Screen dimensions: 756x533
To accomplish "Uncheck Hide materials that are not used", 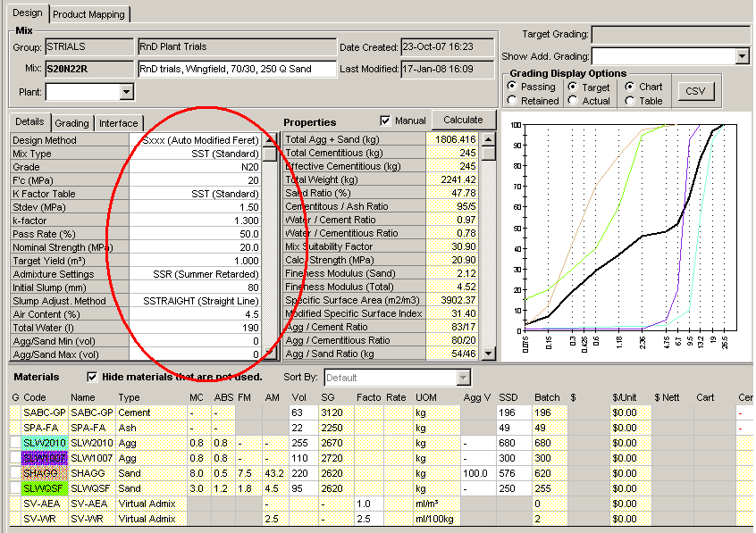I will point(92,377).
